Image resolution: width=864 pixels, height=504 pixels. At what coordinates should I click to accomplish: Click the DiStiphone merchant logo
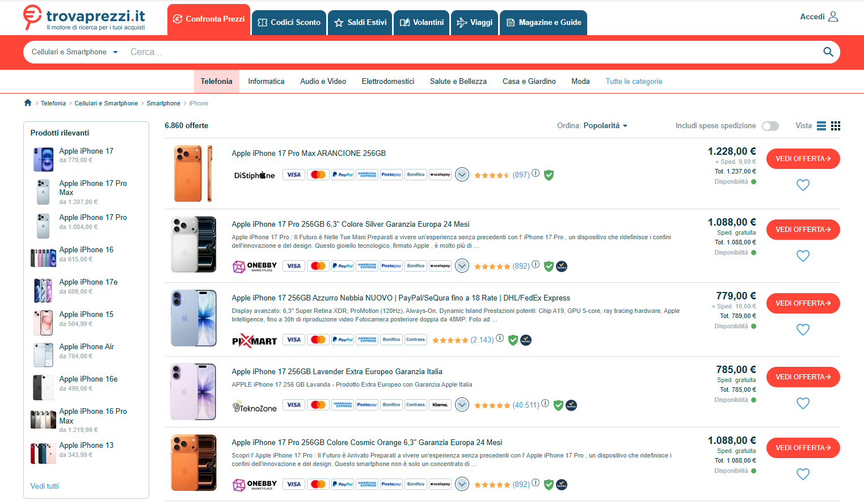pyautogui.click(x=254, y=175)
